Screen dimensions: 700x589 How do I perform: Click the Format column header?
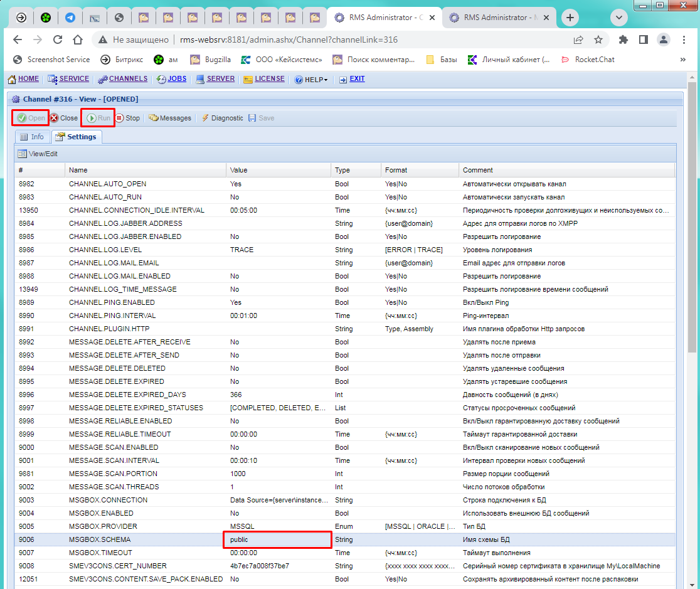click(x=420, y=170)
